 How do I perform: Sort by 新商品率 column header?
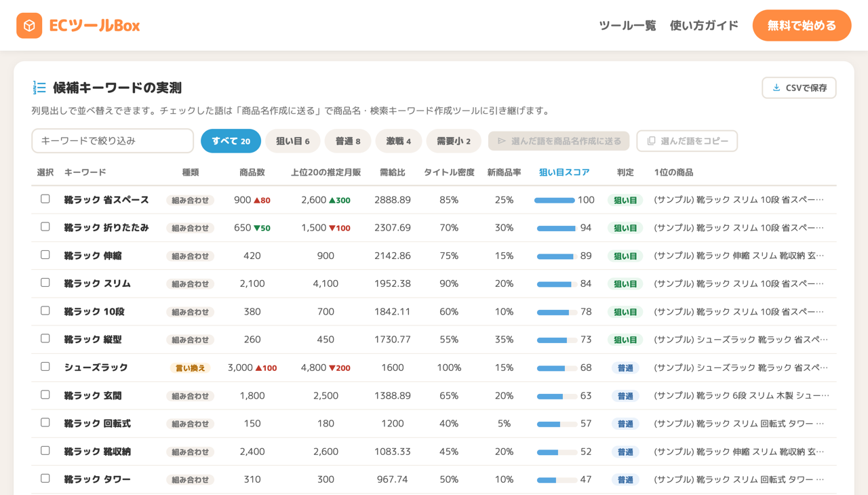[504, 172]
